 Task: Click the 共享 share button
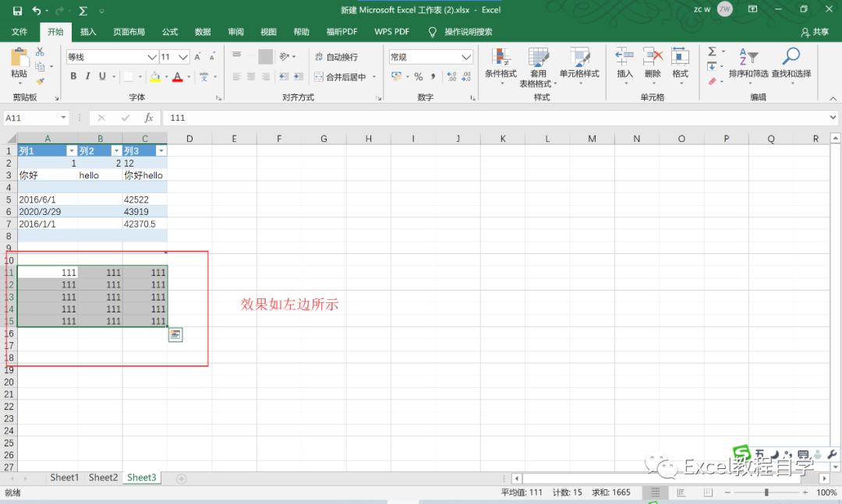coord(815,32)
